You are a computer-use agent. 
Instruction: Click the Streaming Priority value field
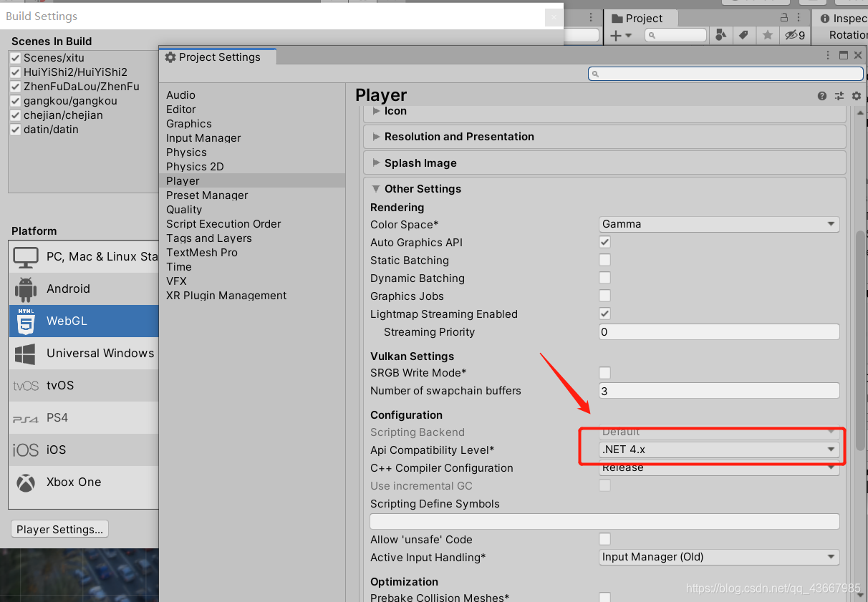[719, 331]
